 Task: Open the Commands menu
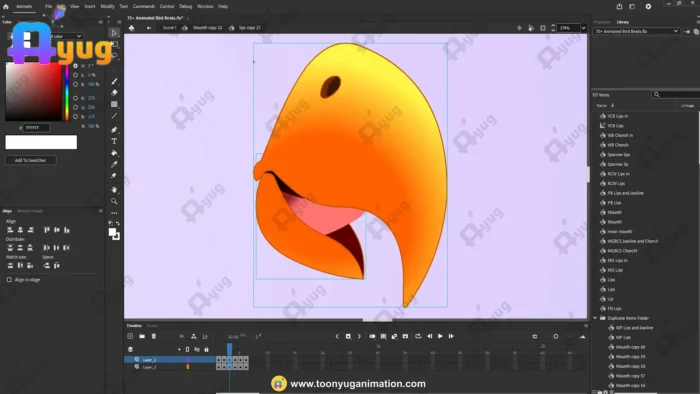(144, 7)
